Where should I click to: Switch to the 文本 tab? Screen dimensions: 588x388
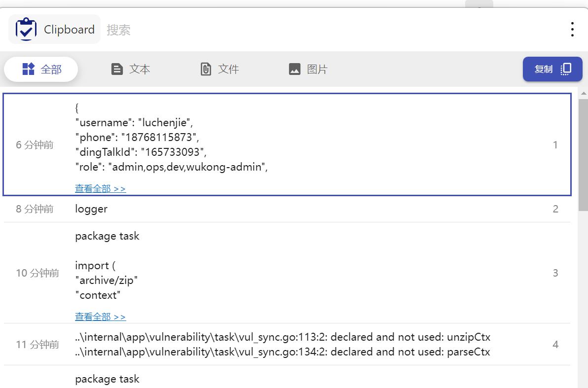(131, 70)
